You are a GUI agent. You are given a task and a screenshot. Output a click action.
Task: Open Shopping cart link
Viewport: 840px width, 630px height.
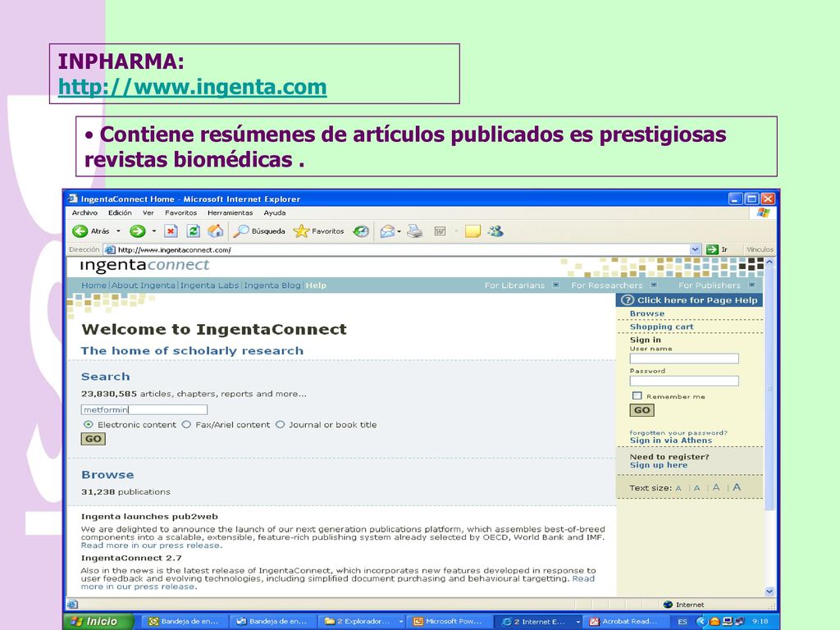[x=661, y=326]
